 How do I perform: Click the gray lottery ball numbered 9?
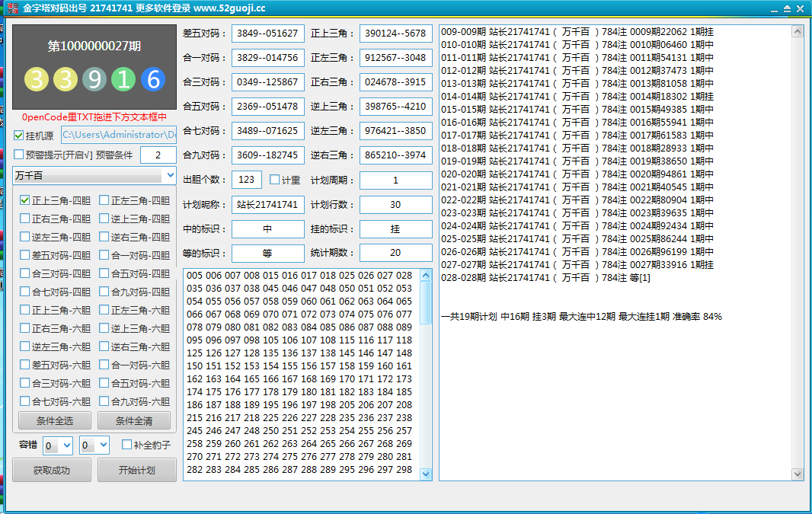[x=94, y=79]
